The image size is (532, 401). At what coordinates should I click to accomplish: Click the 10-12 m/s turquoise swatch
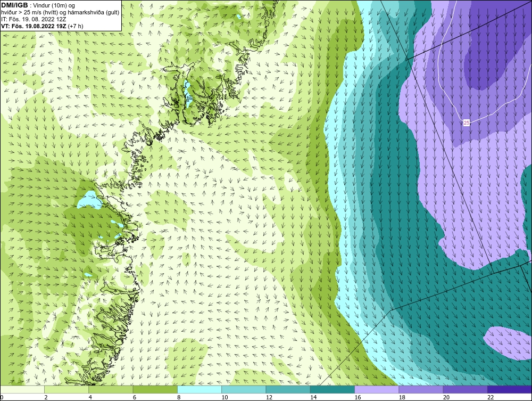coord(244,389)
